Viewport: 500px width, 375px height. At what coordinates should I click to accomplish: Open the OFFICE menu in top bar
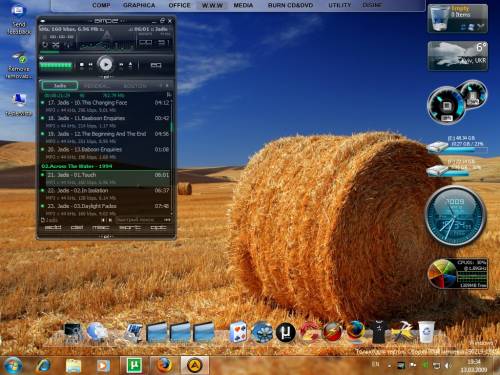pyautogui.click(x=179, y=5)
